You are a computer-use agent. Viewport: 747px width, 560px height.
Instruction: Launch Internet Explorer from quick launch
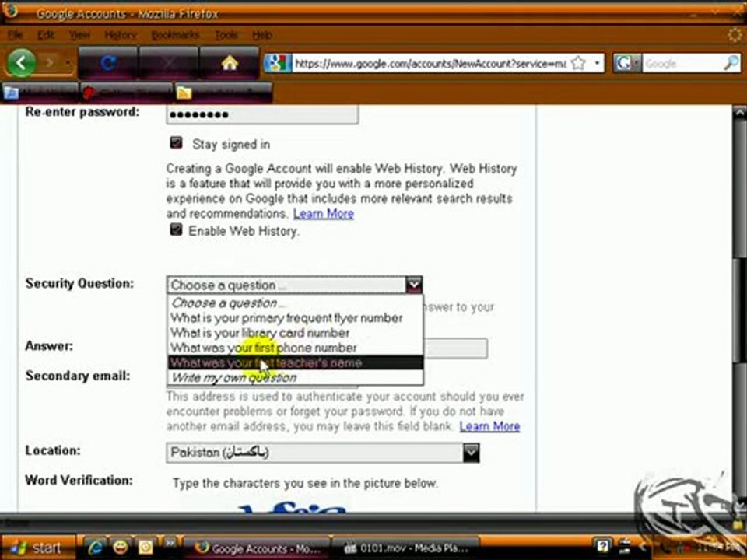(x=96, y=547)
